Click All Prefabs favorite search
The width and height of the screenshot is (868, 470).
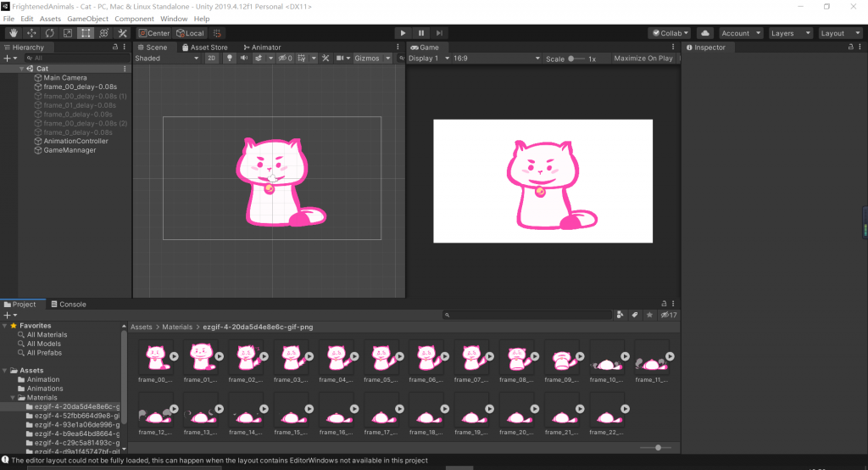pos(44,353)
